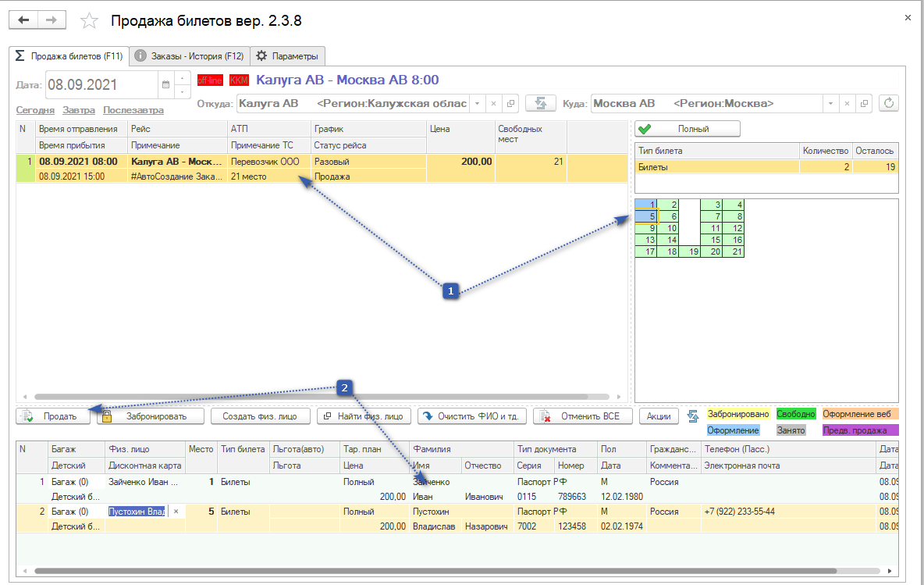Clear the Пустохин физ. лицо field
Image resolution: width=924 pixels, height=585 pixels.
pos(176,511)
